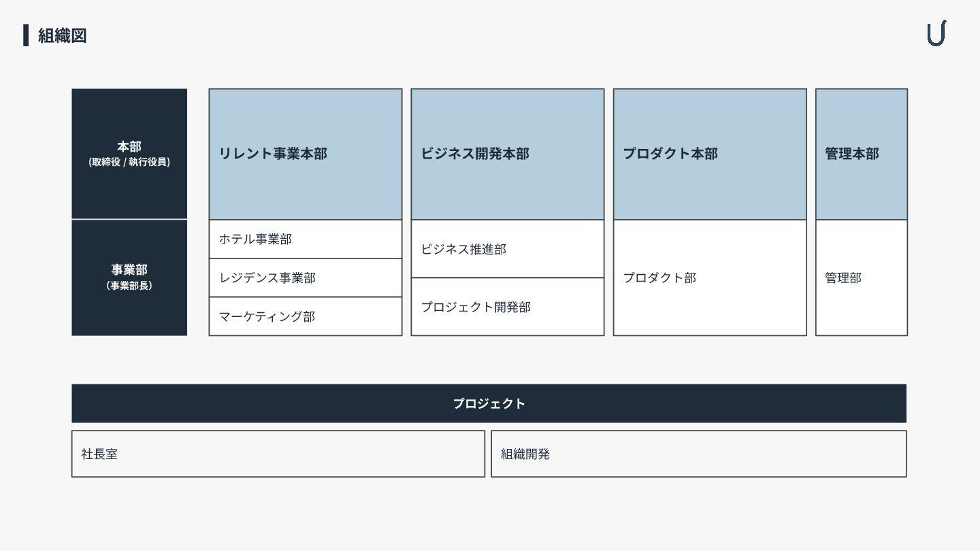This screenshot has height=551, width=980.
Task: Click the 事業部長 subtitle text
Action: 129,286
